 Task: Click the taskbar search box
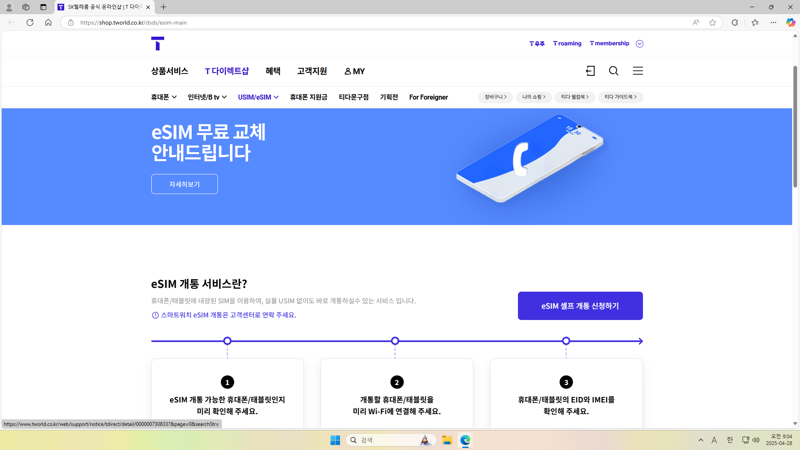pos(390,440)
